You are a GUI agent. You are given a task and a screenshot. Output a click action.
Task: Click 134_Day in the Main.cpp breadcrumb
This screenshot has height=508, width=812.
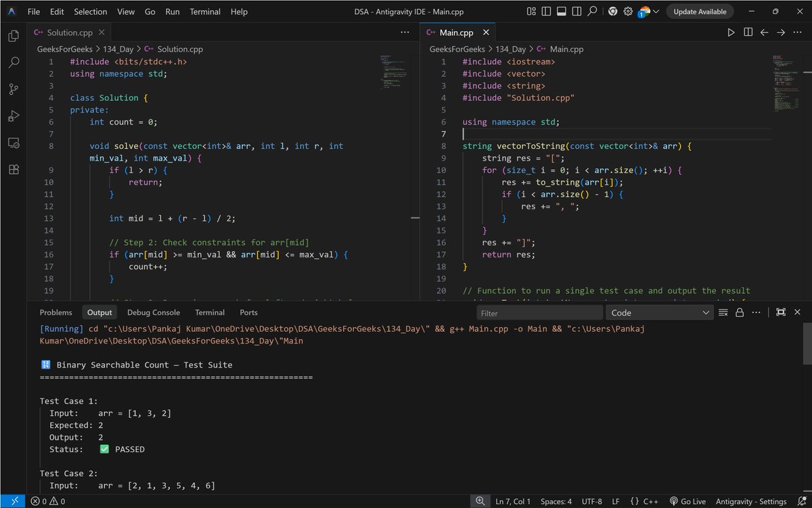pos(511,49)
